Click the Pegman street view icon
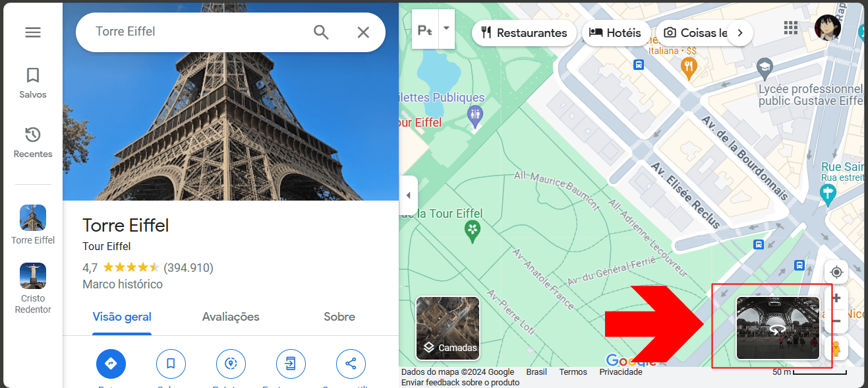The image size is (868, 388). (x=836, y=348)
